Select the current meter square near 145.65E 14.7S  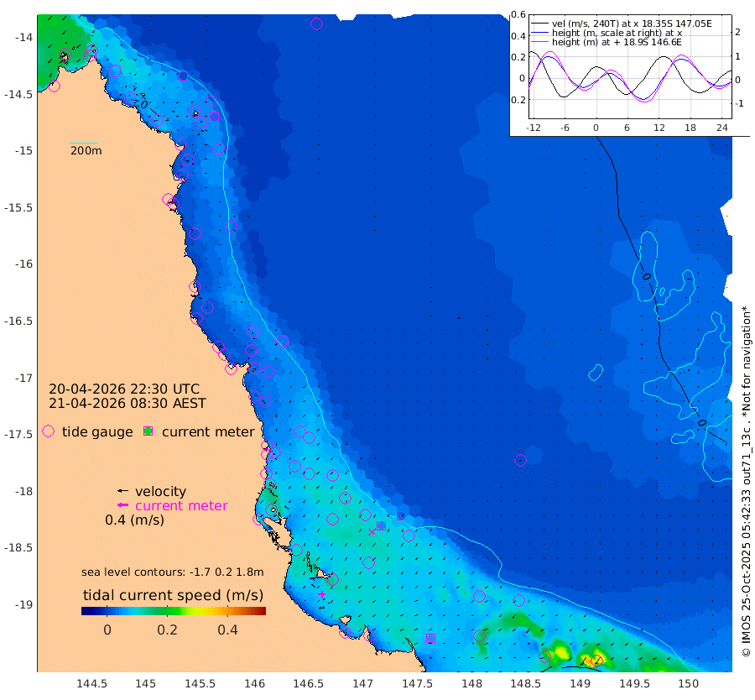point(215,117)
